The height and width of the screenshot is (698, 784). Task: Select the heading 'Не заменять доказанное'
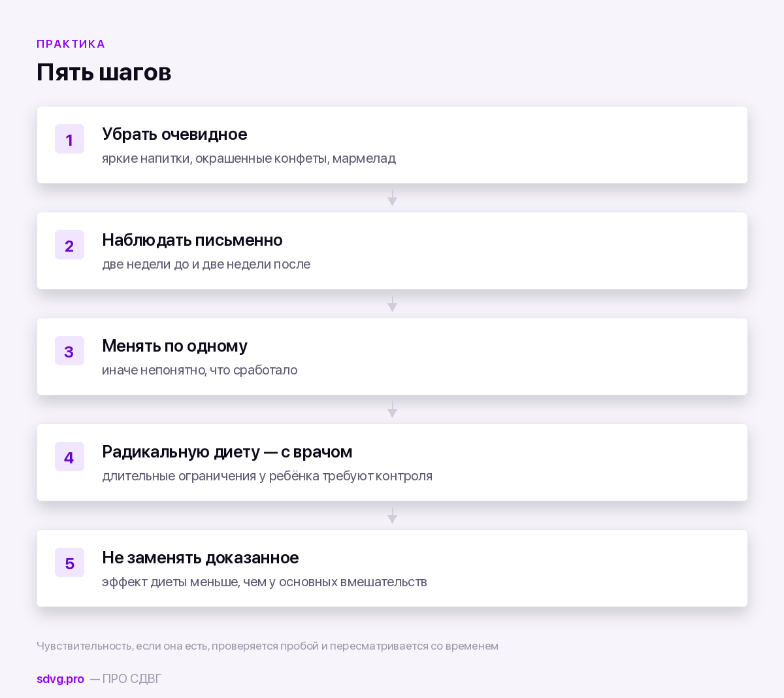point(200,557)
